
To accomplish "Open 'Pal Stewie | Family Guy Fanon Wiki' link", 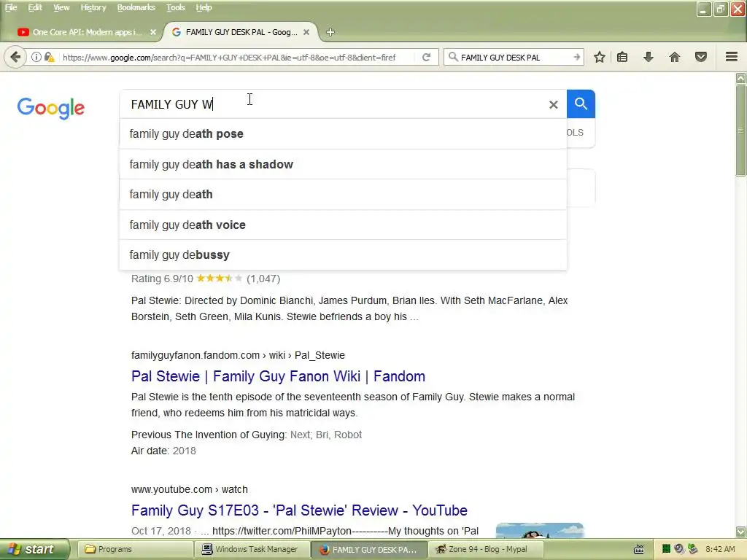I will pos(278,376).
